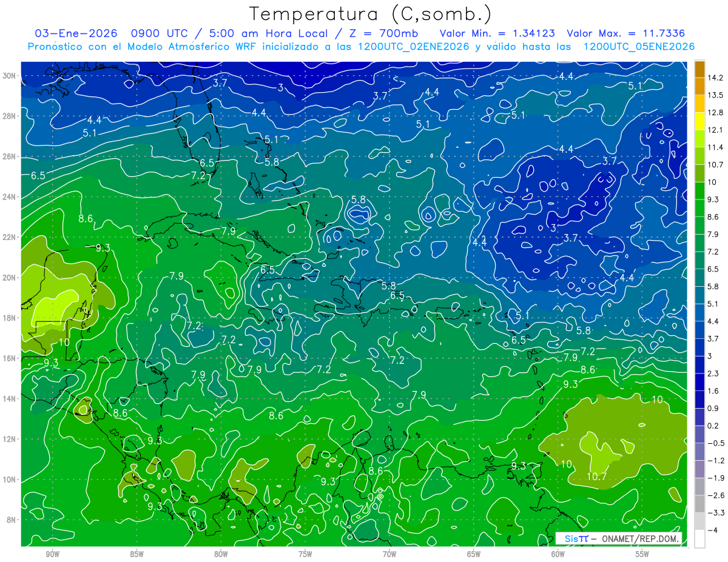This screenshot has width=728, height=562.
Task: Click the '14N' latitude axis label
Action: click(x=10, y=399)
